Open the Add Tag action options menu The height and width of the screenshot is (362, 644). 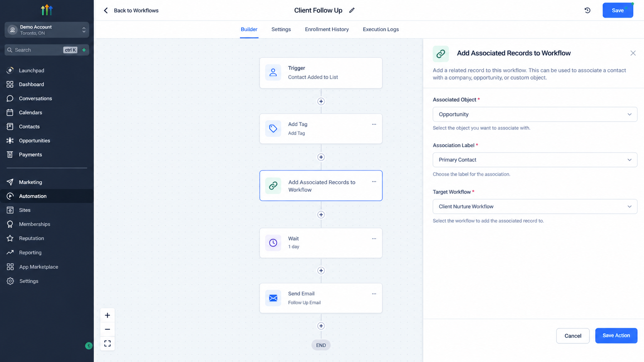[374, 124]
